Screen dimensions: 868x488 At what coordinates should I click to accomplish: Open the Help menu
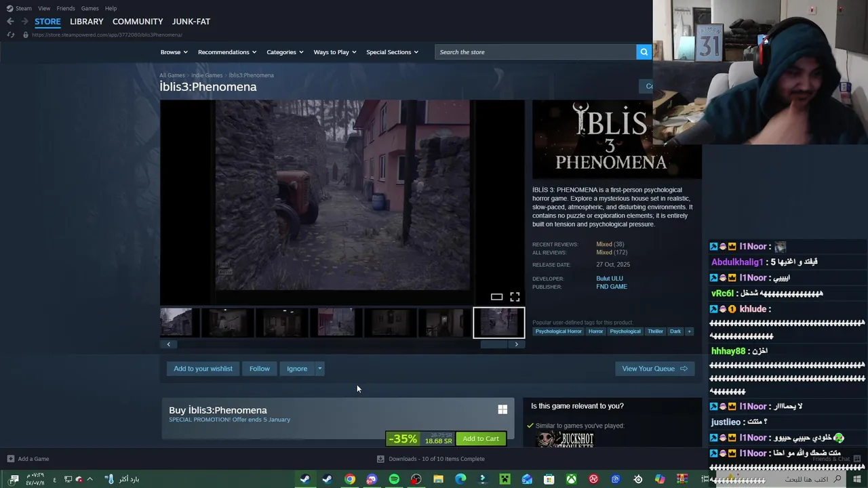(x=111, y=8)
